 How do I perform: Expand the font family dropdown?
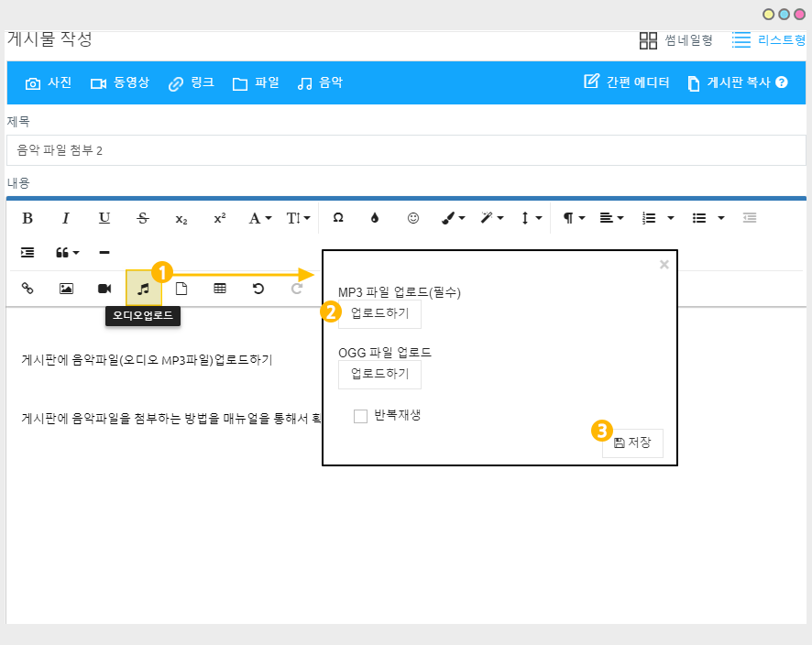click(x=260, y=218)
